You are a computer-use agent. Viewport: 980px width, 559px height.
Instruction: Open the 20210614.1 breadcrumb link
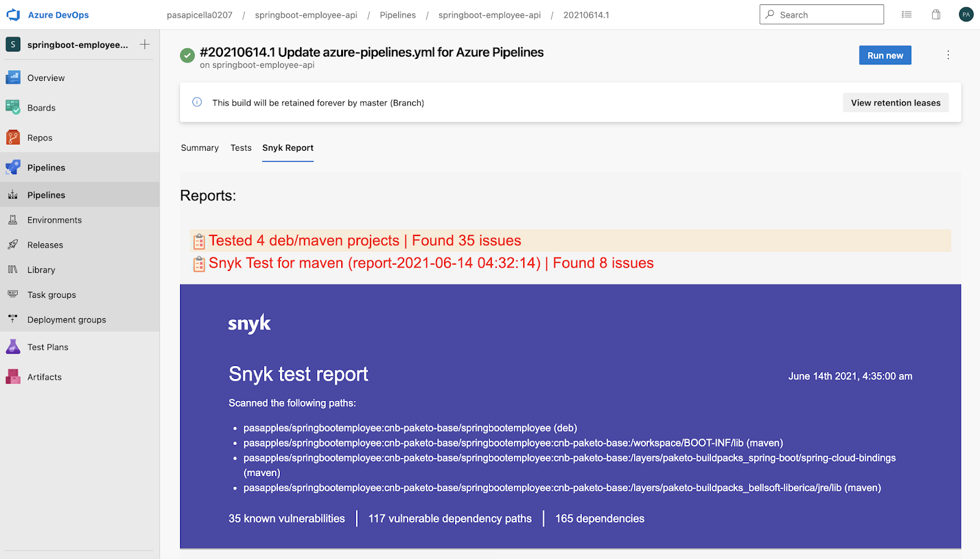tap(586, 15)
